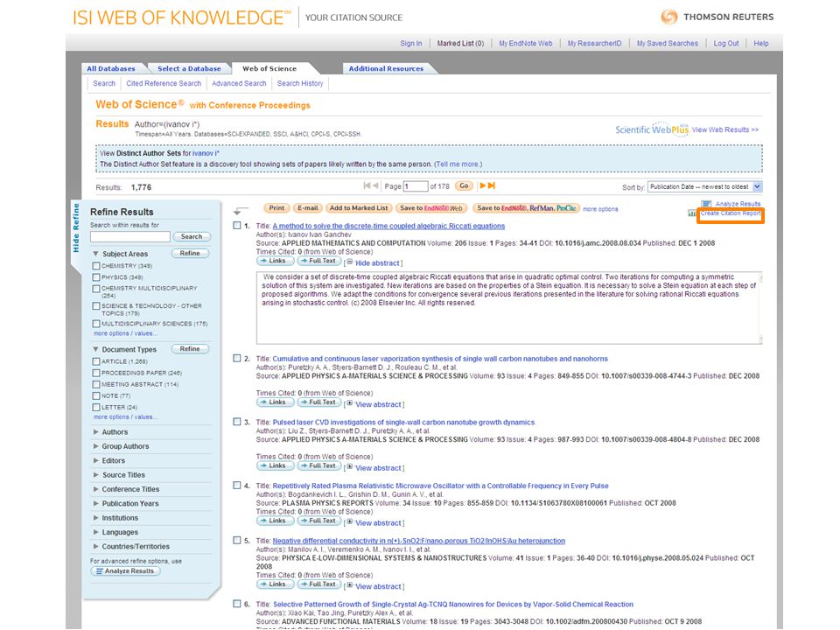Select checkbox for result 4 Plasma Oscillator
The height and width of the screenshot is (630, 840).
coord(237,486)
